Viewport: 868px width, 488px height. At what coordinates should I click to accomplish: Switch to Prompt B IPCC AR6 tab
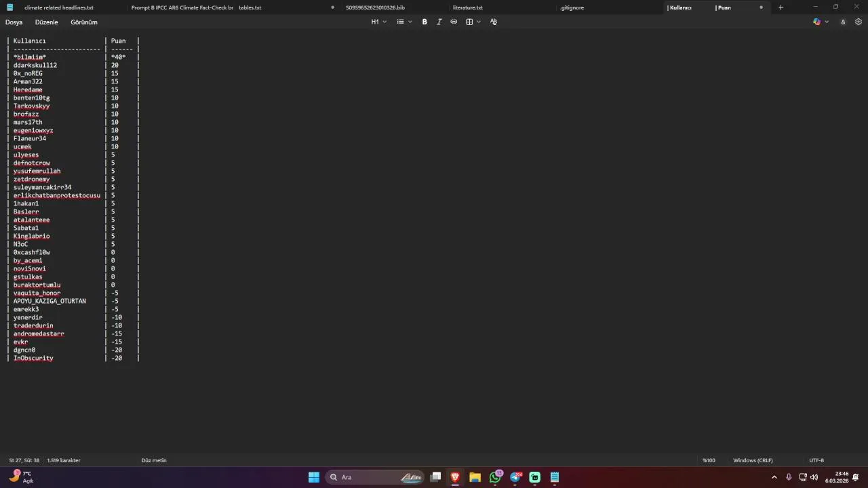[x=182, y=7]
